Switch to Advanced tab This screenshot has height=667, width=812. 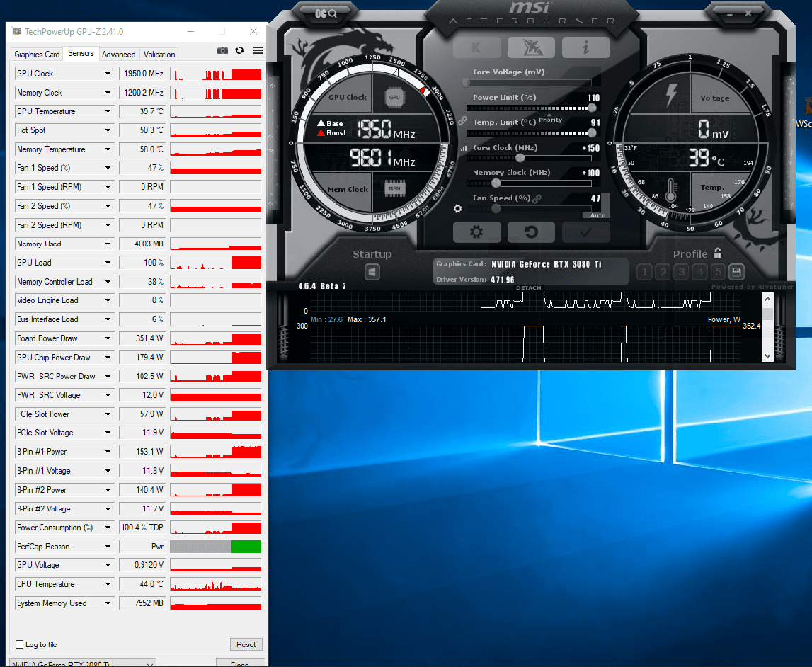coord(119,55)
